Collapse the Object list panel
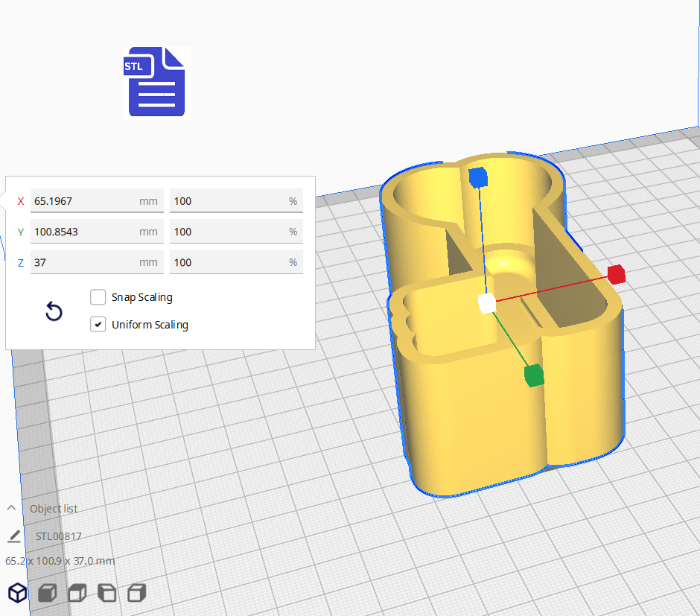700x616 pixels. (12, 508)
